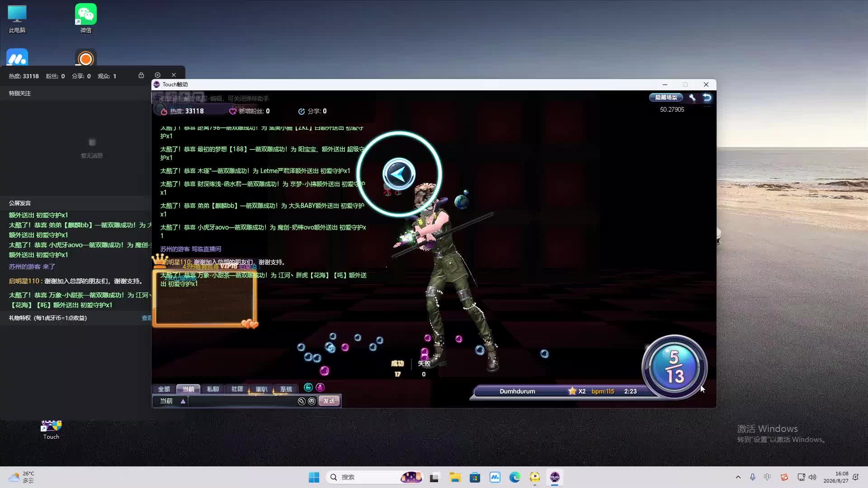
Task: Click the 发送 send button
Action: point(329,401)
